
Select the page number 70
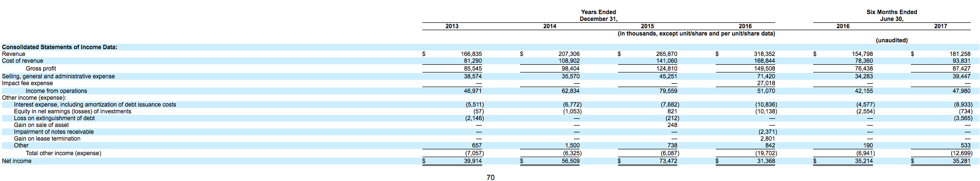tap(490, 178)
